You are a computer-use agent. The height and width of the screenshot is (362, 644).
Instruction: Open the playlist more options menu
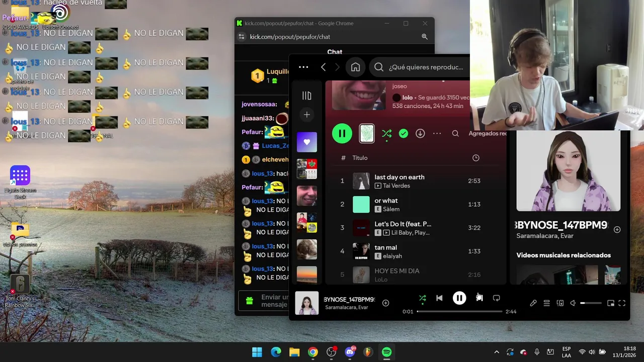(x=437, y=133)
